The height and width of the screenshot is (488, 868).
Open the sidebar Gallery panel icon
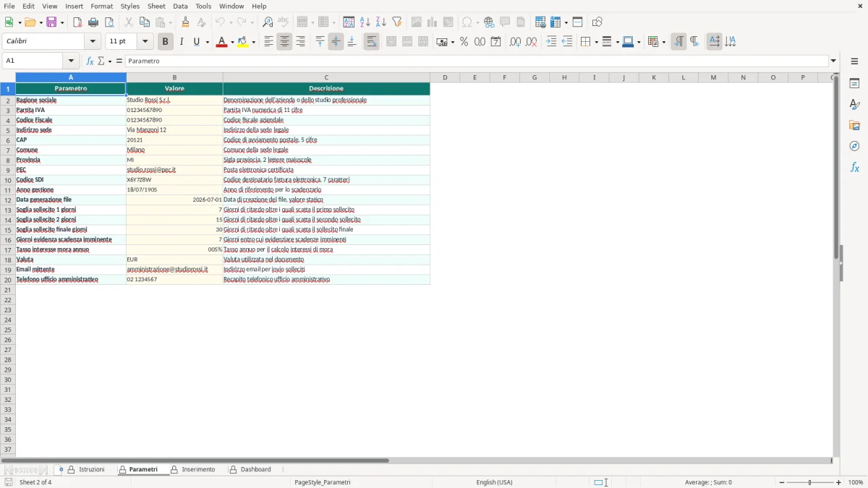click(854, 125)
